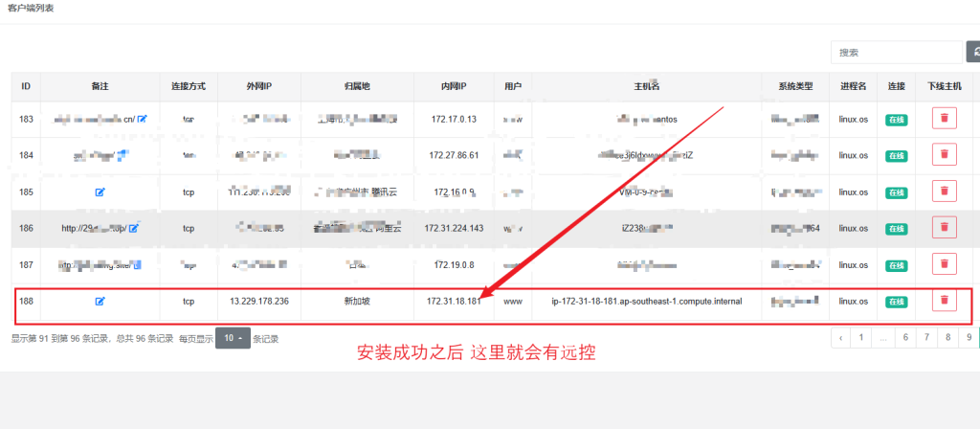
Task: Click the trash icon in row 186
Action: (x=944, y=227)
